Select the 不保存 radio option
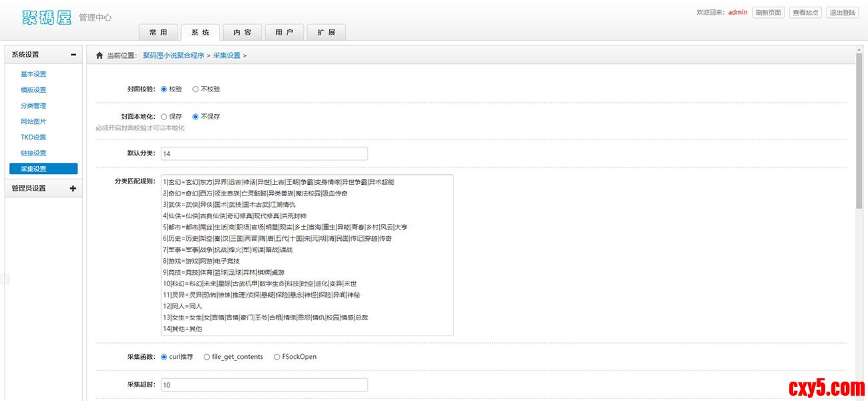This screenshot has height=401, width=868. [195, 117]
